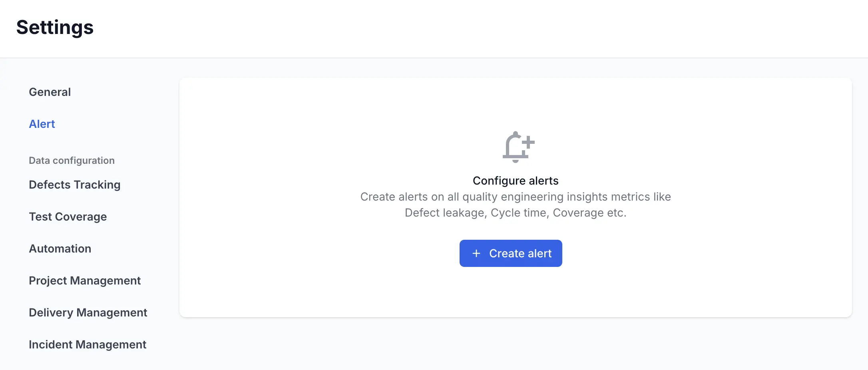Open Incident Management settings
The width and height of the screenshot is (868, 370).
pyautogui.click(x=88, y=344)
